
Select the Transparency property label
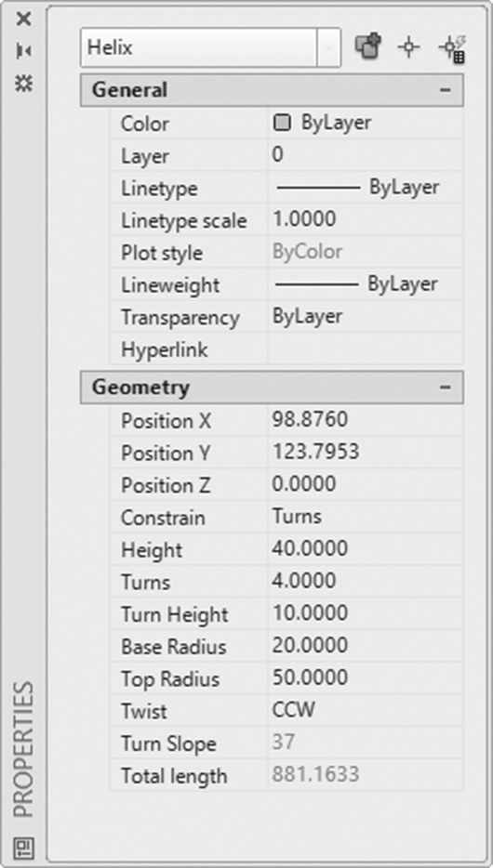tap(180, 318)
